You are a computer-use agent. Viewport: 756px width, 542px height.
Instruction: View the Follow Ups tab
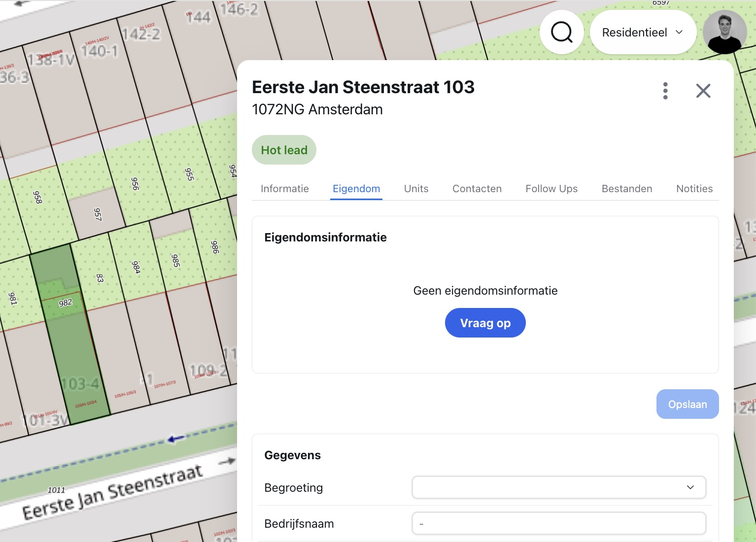[551, 188]
